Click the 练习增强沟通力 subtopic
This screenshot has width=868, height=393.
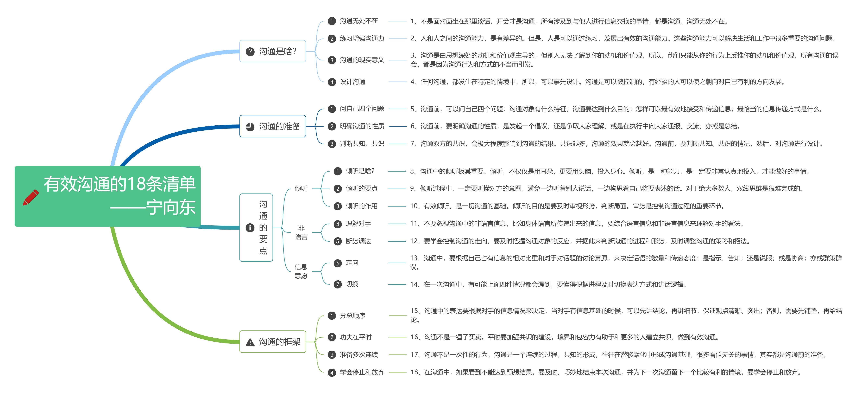(362, 39)
